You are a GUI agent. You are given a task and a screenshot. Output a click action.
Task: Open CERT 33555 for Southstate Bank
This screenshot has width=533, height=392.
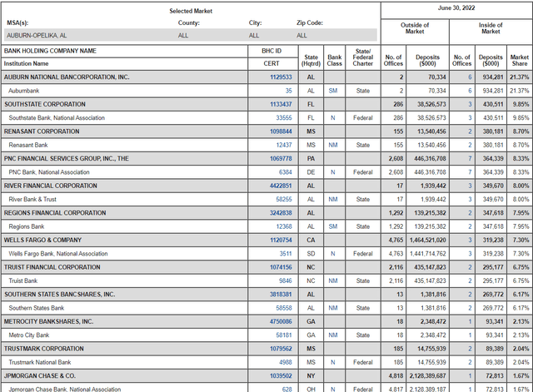284,118
